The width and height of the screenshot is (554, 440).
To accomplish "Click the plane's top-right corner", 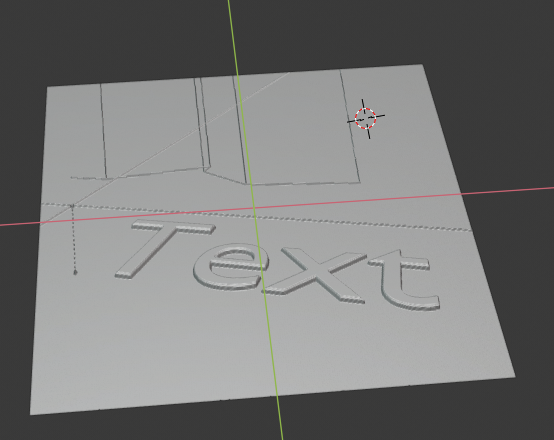I will click(422, 65).
